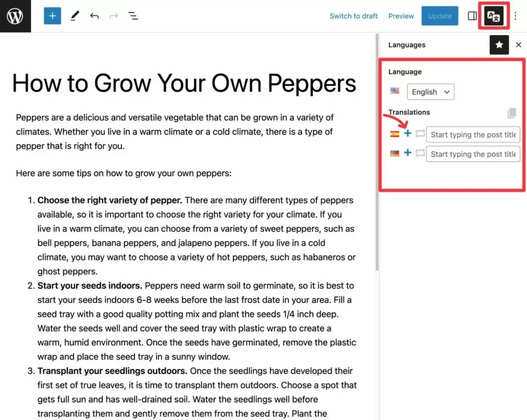This screenshot has width=527, height=420.
Task: Click the Preview button
Action: coord(401,16)
